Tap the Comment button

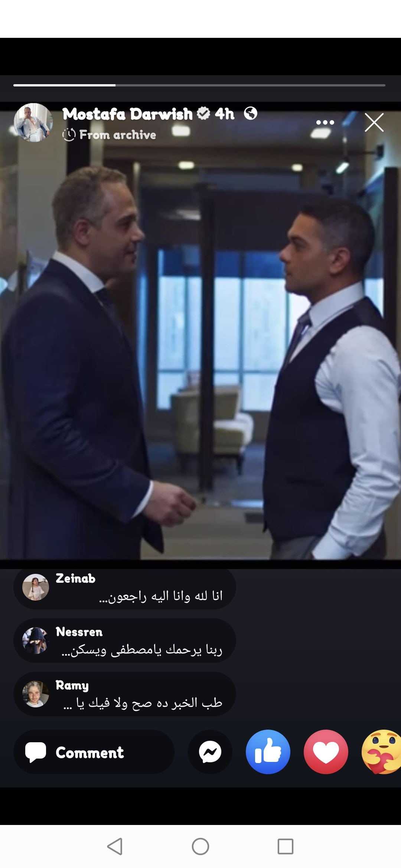(x=94, y=752)
